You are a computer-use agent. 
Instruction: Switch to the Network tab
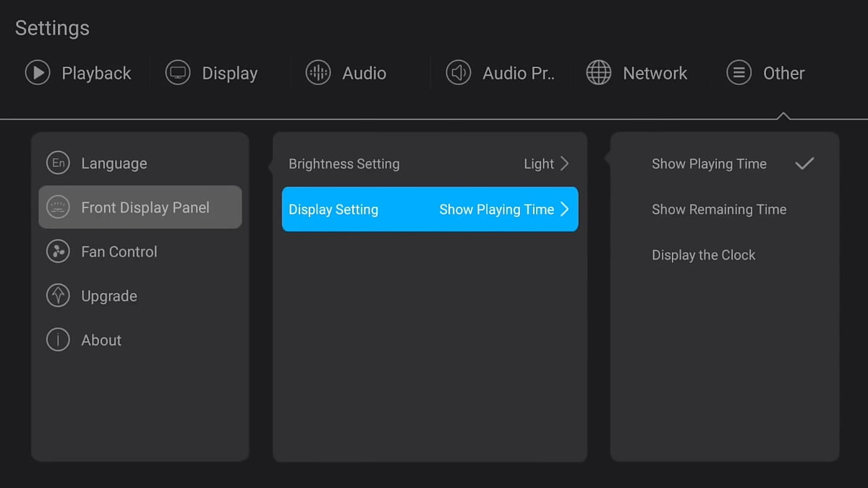point(655,73)
